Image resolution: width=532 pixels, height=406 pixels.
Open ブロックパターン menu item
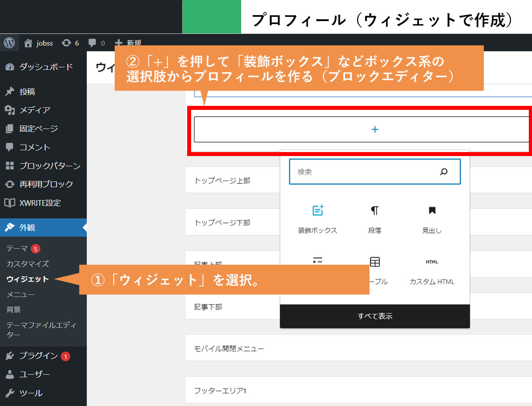(x=43, y=166)
